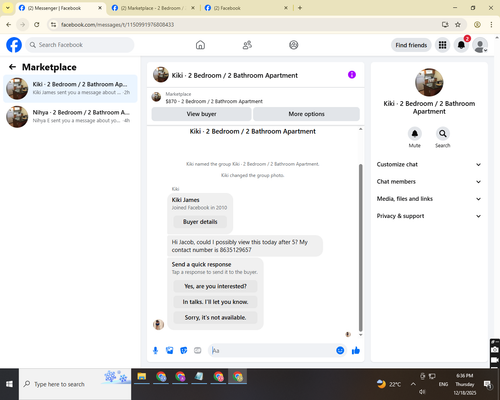Click the Find friends button
The width and height of the screenshot is (500, 400).
pos(411,45)
